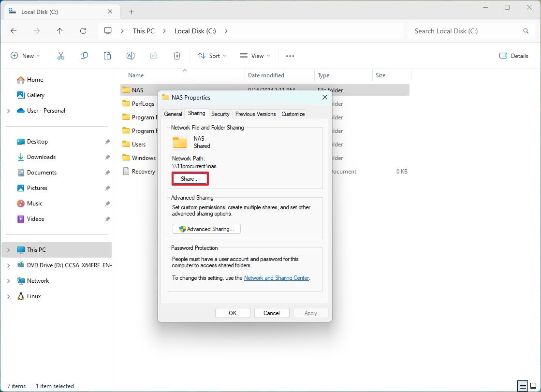Click the Advanced Sharing button

coord(206,229)
